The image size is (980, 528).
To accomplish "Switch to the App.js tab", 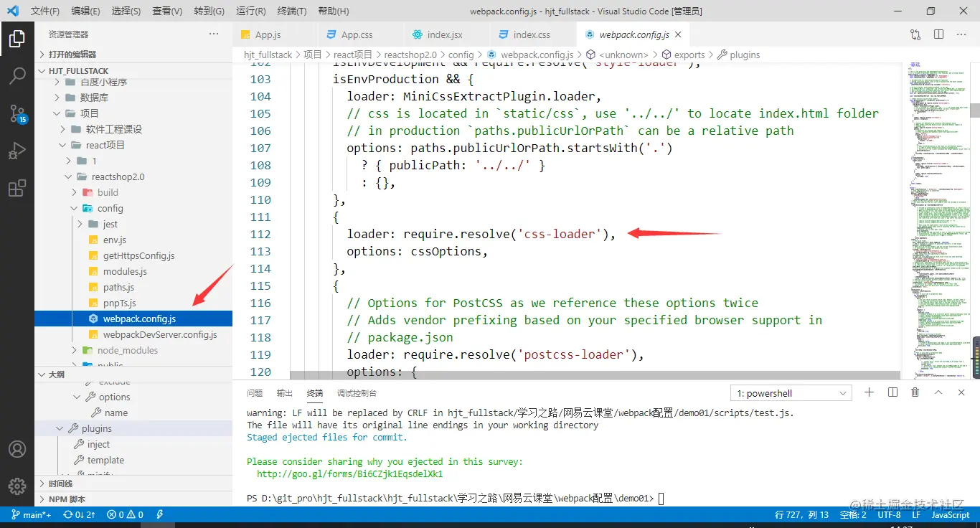I will pyautogui.click(x=275, y=34).
